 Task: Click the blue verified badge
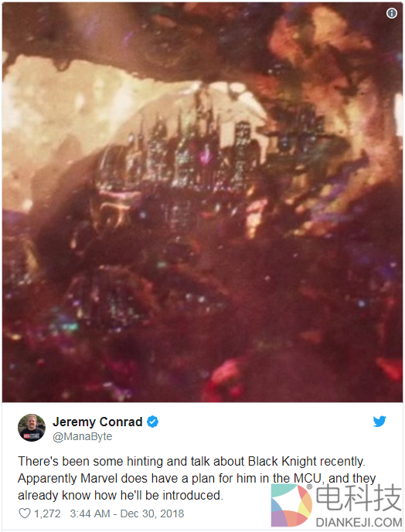(152, 422)
